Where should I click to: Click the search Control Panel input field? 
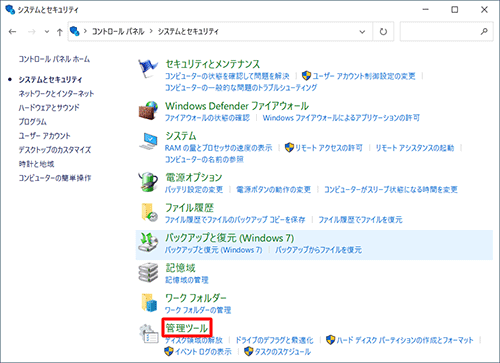point(446,32)
